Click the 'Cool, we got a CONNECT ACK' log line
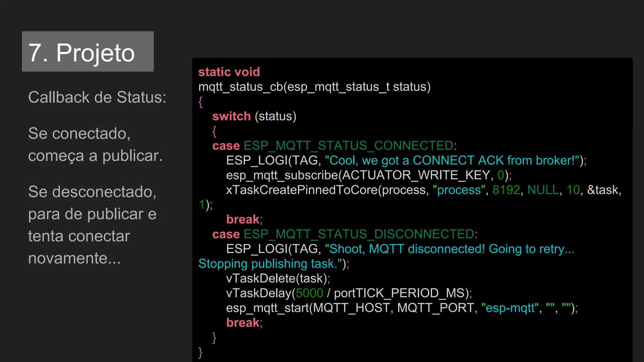The width and height of the screenshot is (644, 362). coord(406,161)
